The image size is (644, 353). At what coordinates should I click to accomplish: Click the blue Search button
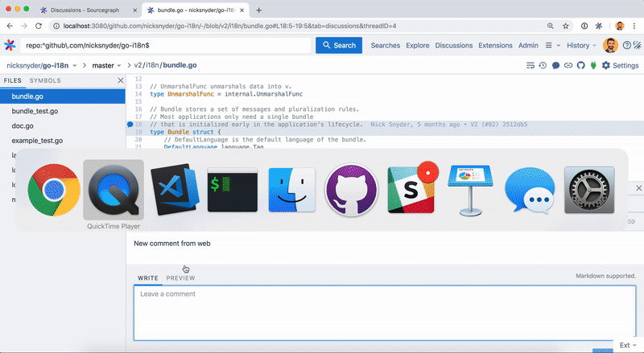pos(339,45)
